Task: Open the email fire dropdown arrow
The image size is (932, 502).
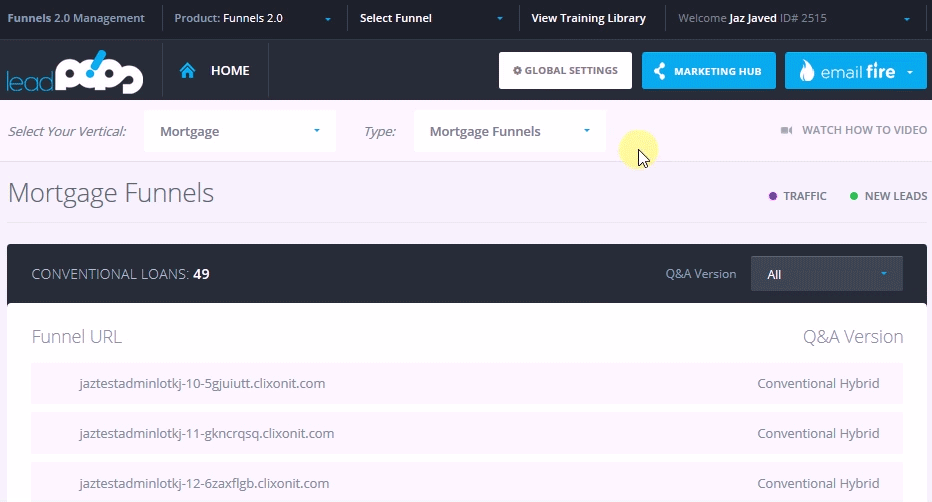Action: point(910,72)
